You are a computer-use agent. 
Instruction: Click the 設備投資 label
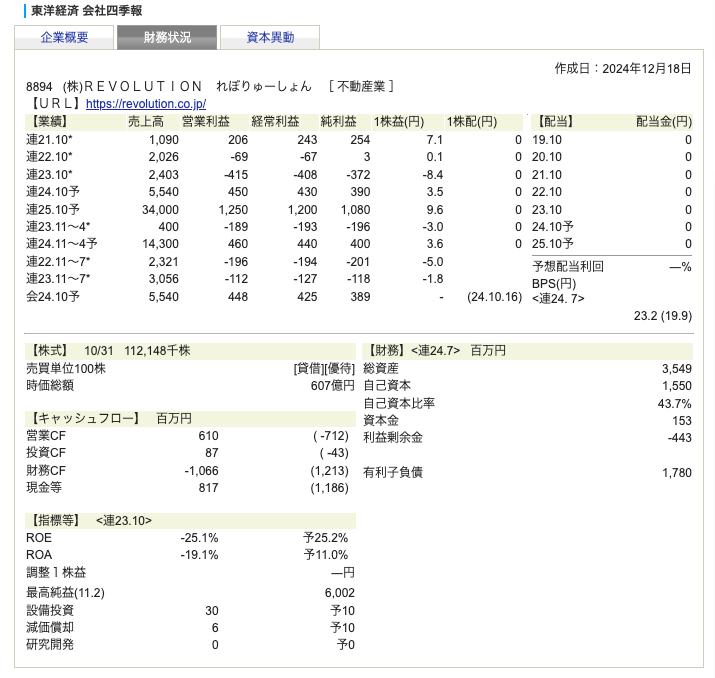point(50,611)
